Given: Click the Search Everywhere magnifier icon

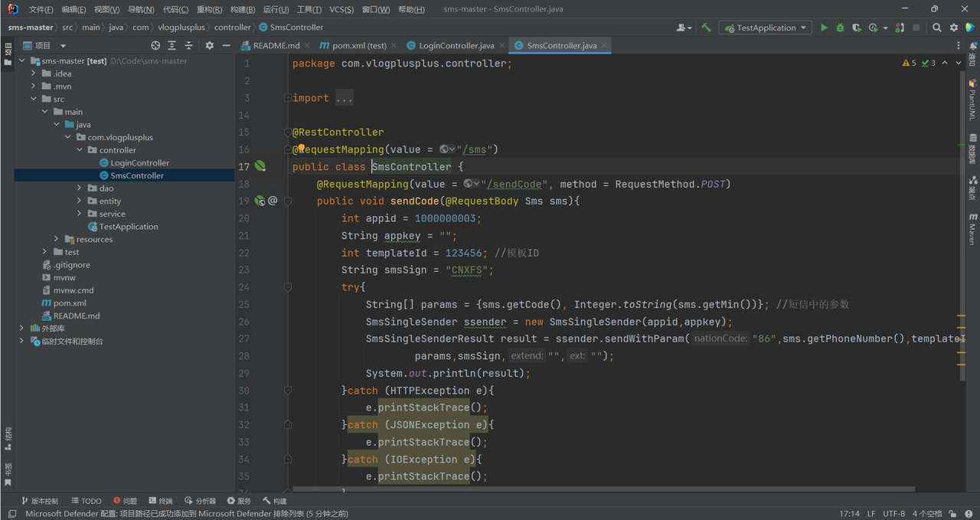Looking at the screenshot, I should 937,28.
